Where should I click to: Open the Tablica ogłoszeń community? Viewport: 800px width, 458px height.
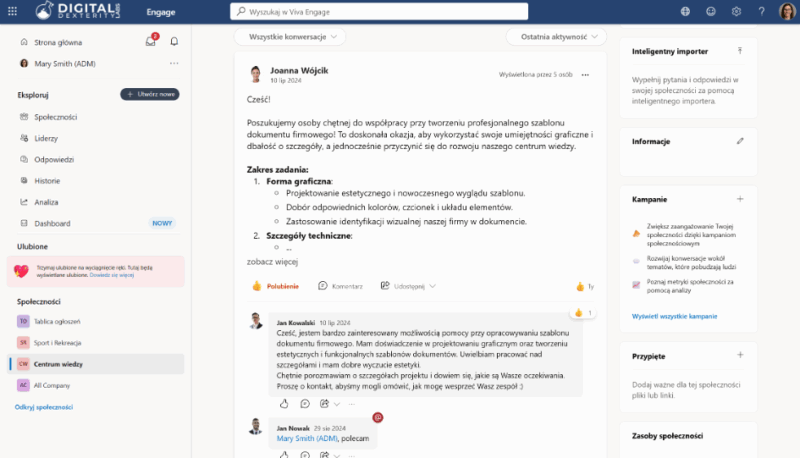pos(57,321)
